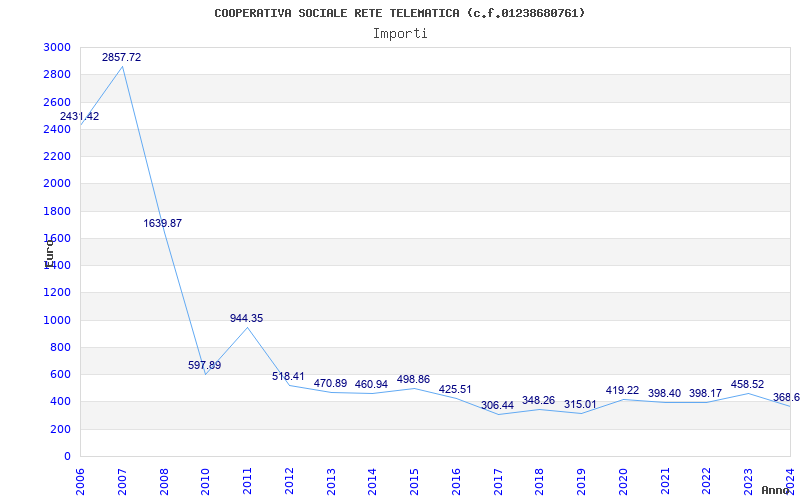Image resolution: width=800 pixels, height=500 pixels.
Task: Click the y-axis tick 400
Action: (61, 402)
